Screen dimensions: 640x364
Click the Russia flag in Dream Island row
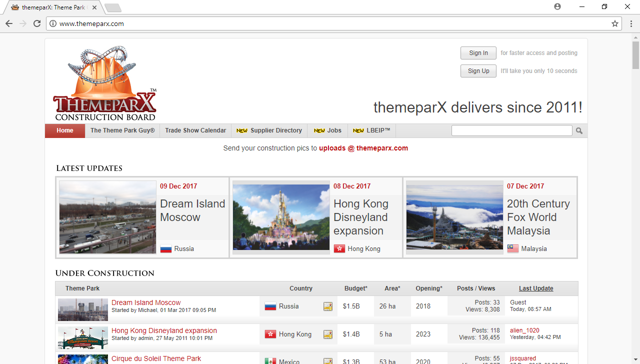270,306
